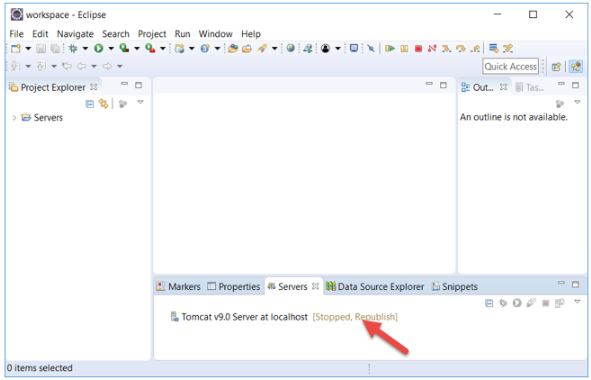Open the Window menu
Screen dimensions: 591x380
(216, 34)
